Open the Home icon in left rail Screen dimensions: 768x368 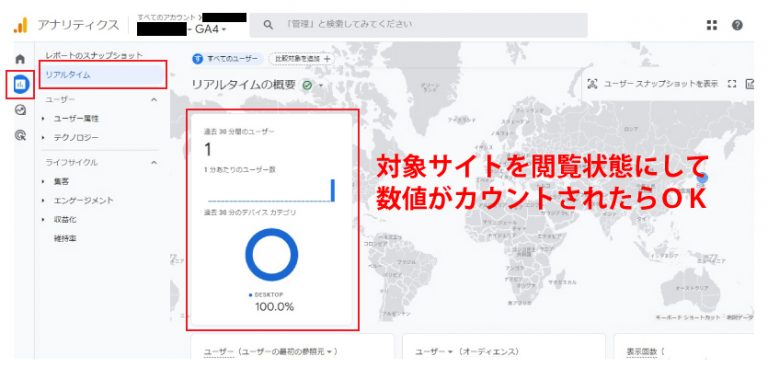(20, 59)
